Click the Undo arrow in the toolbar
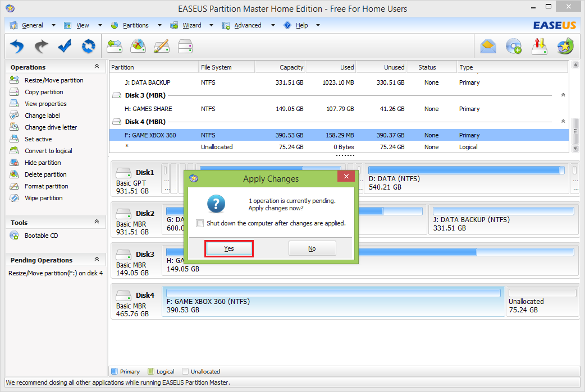 [16, 46]
